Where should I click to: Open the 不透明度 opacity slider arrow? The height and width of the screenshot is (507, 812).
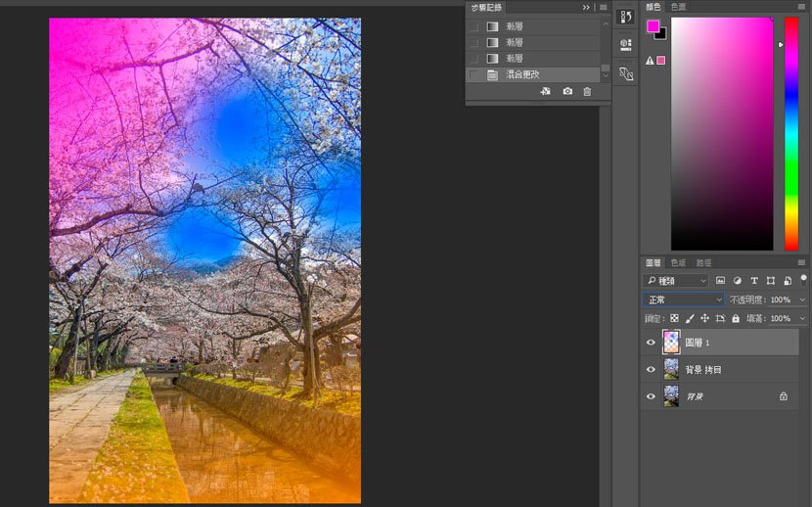tap(802, 300)
